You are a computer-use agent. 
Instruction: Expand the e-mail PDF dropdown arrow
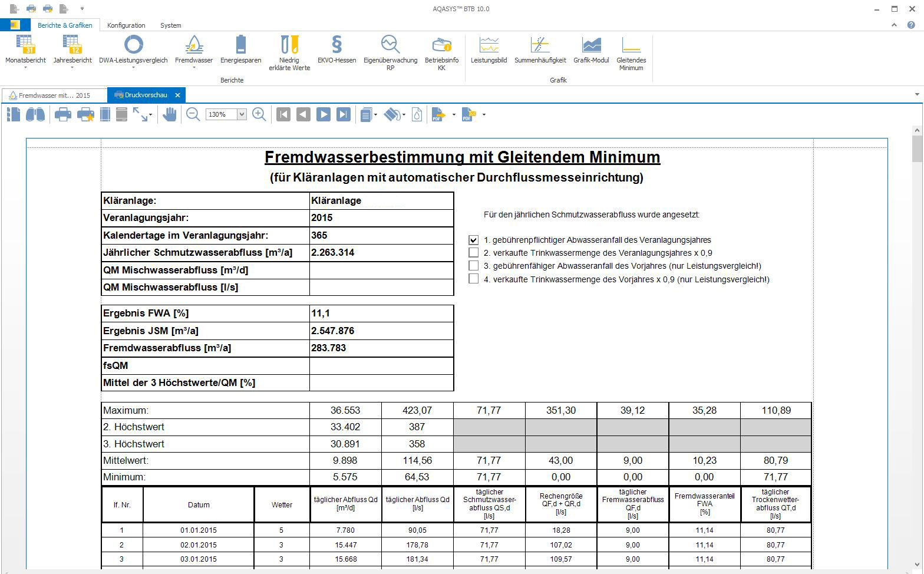pyautogui.click(x=484, y=115)
